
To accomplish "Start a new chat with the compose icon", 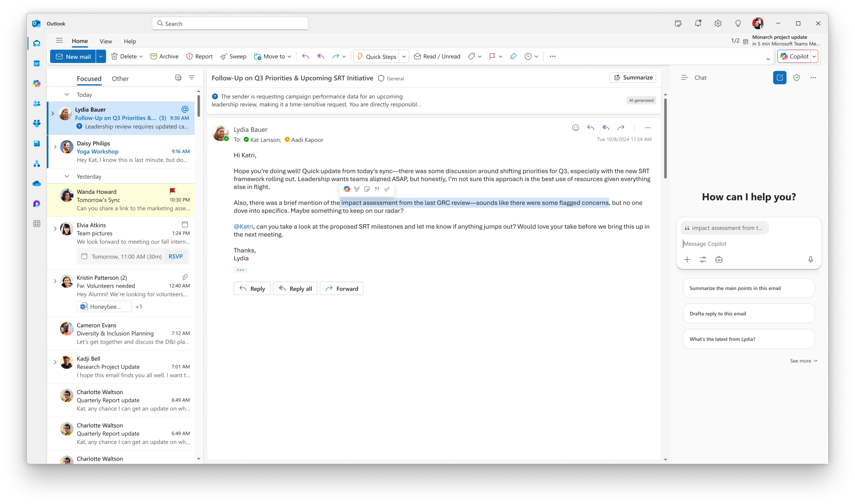I will pyautogui.click(x=780, y=78).
